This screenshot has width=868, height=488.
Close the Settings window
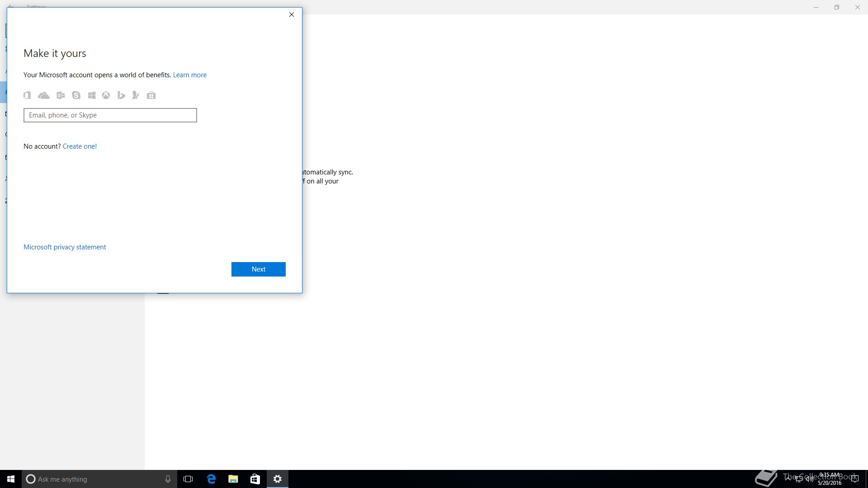pyautogui.click(x=858, y=7)
